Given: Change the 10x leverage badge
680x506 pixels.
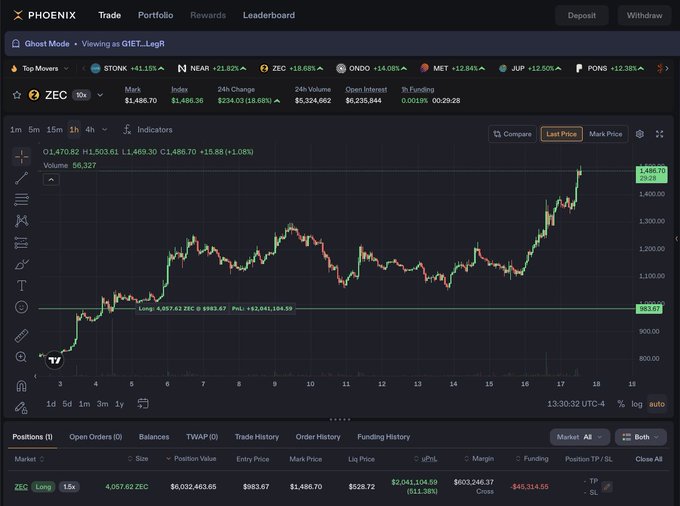Looking at the screenshot, I should pyautogui.click(x=81, y=95).
